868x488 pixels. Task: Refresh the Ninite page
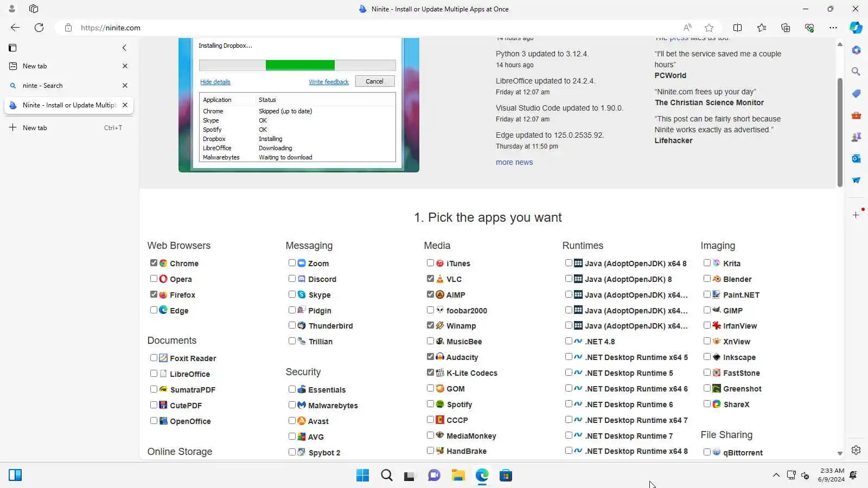pyautogui.click(x=39, y=28)
